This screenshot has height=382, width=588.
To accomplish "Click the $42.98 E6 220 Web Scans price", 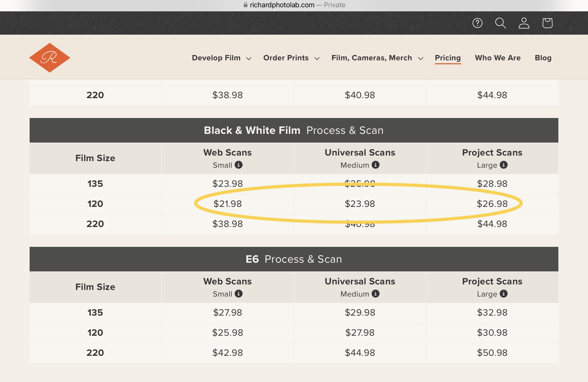I will pyautogui.click(x=227, y=353).
